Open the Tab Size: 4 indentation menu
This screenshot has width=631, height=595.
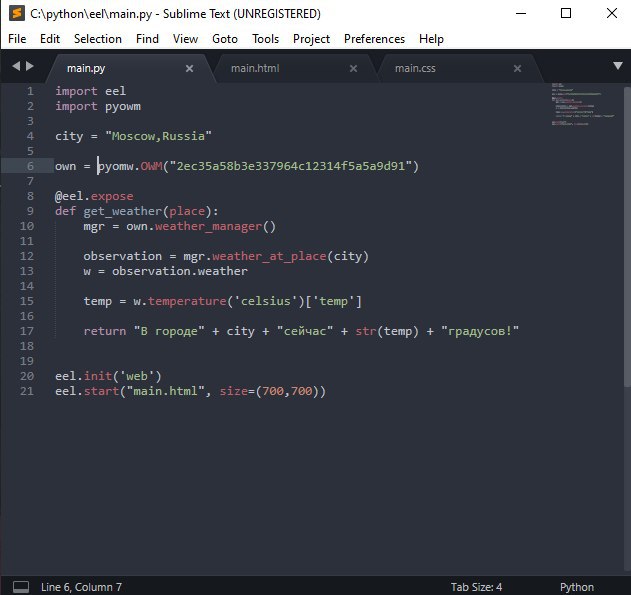(476, 587)
